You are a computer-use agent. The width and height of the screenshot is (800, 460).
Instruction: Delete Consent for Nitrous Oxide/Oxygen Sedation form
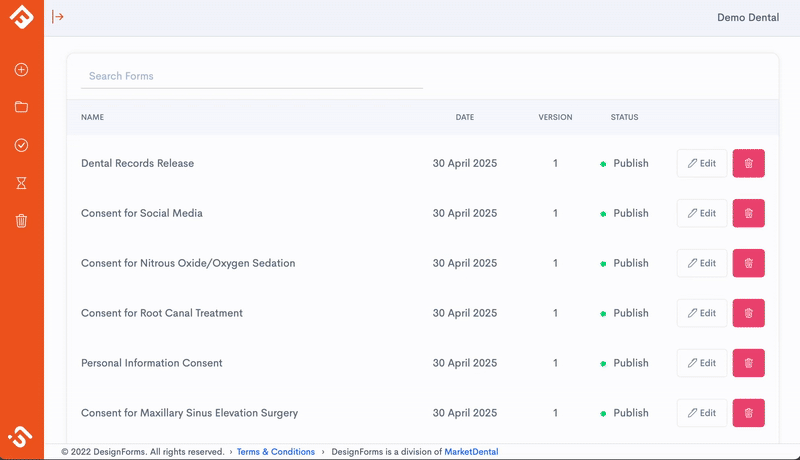(x=748, y=263)
